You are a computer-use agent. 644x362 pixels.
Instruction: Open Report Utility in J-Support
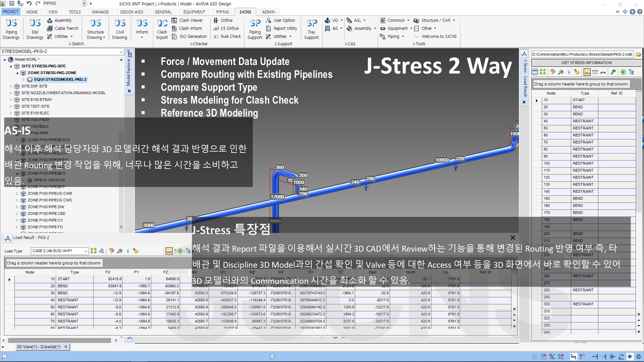pos(282,28)
